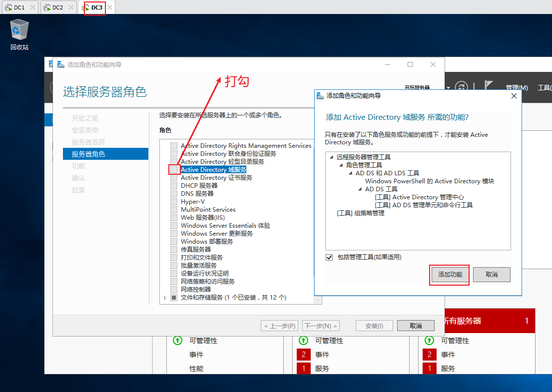Click the 安装(I) button
The height and width of the screenshot is (392, 552).
[374, 326]
